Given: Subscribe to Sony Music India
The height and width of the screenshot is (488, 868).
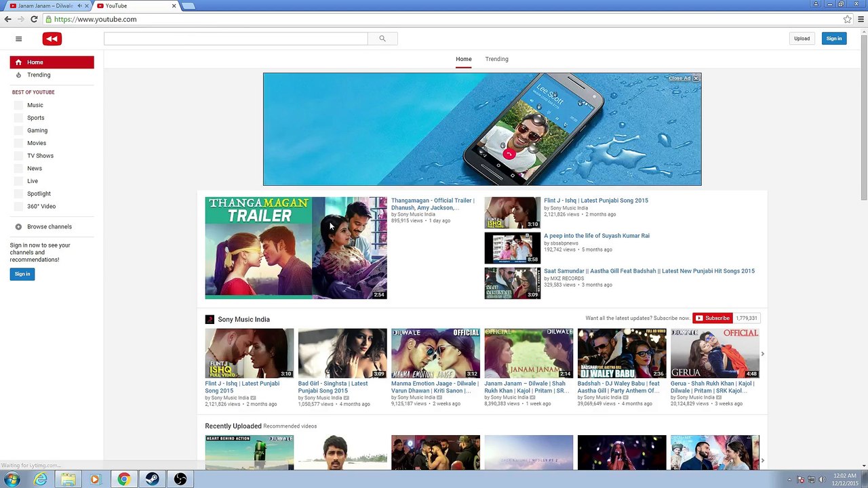Looking at the screenshot, I should (713, 318).
